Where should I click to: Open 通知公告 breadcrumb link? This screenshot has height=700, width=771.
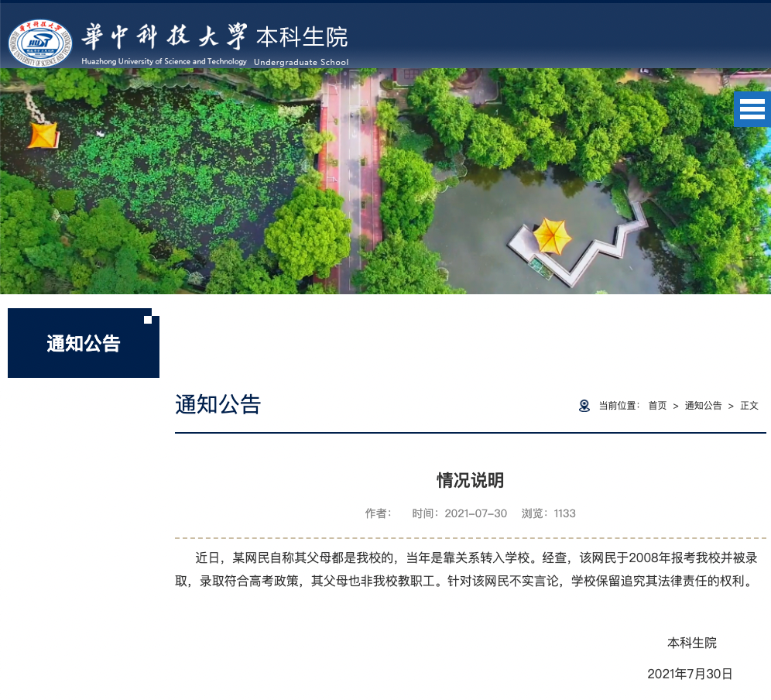[703, 405]
